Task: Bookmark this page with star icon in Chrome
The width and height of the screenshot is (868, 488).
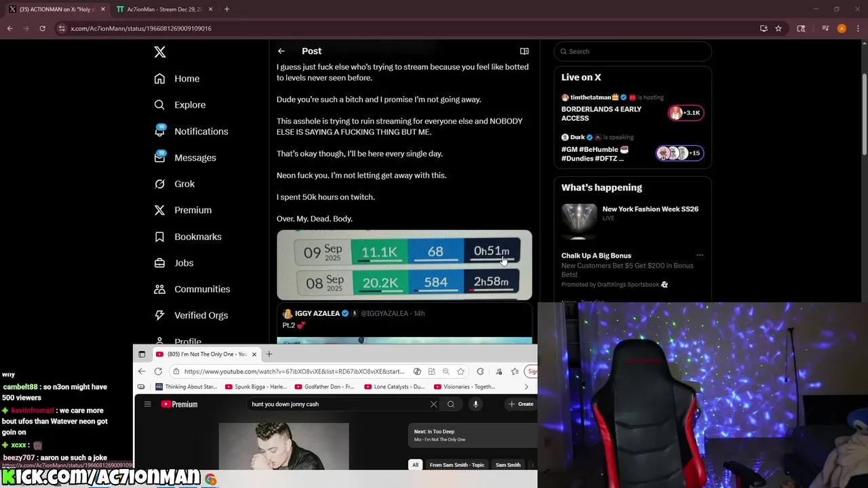Action: [778, 28]
